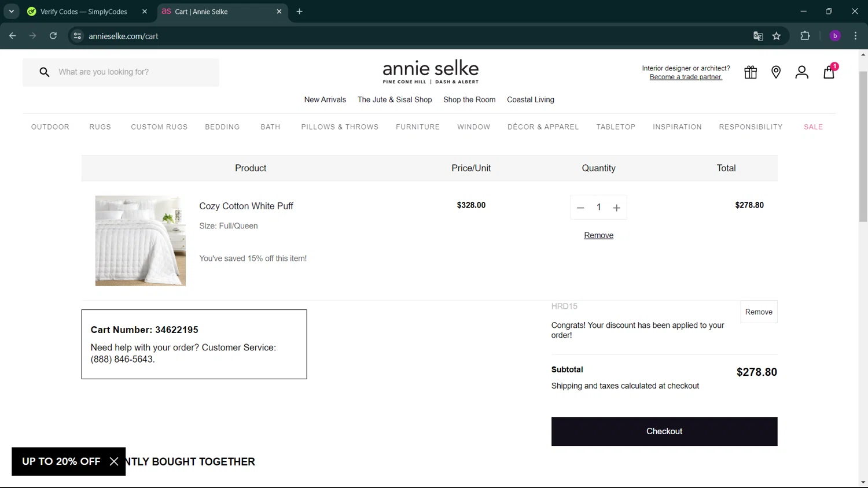This screenshot has width=868, height=488.
Task: Click the Cozy Cotton White Puff thumbnail
Action: click(141, 241)
